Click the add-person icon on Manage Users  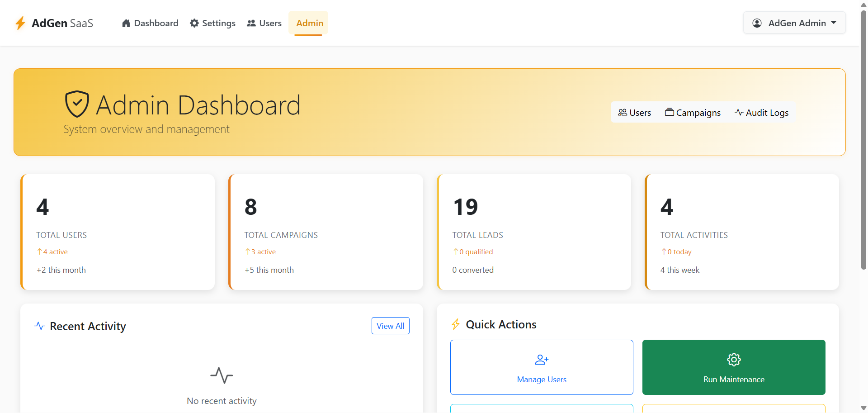click(x=542, y=360)
